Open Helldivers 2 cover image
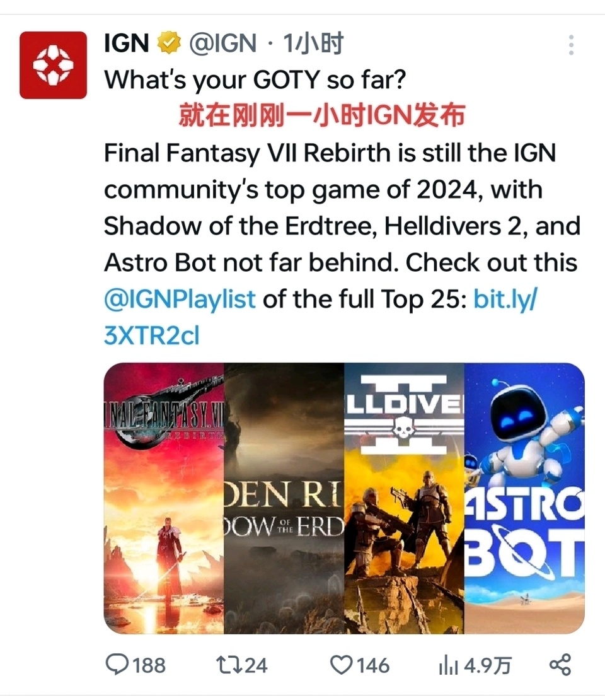This screenshot has width=605, height=700. click(404, 498)
